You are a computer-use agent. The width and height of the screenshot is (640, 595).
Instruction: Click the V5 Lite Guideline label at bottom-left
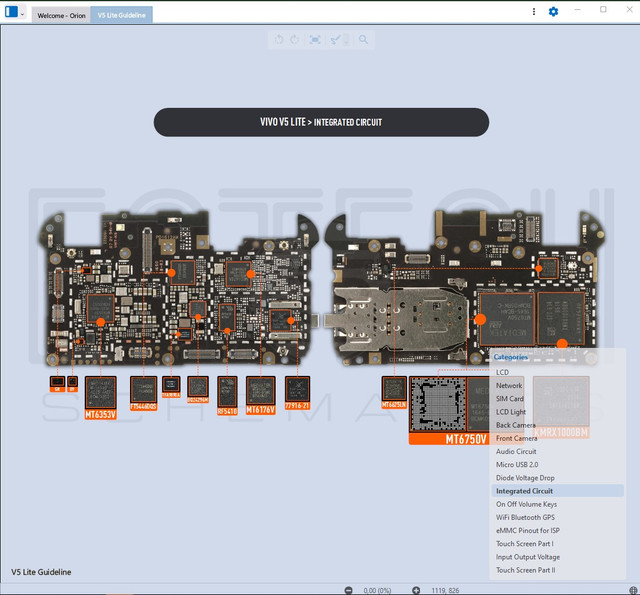pos(41,572)
